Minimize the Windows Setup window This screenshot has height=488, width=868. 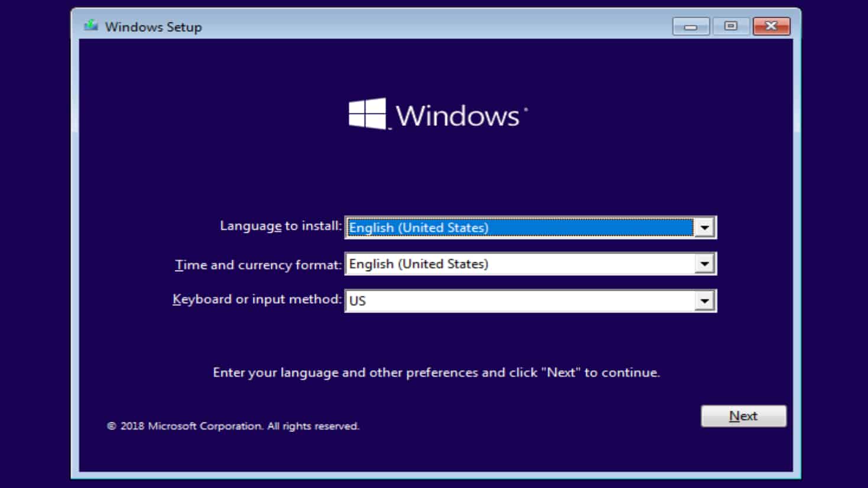tap(691, 27)
